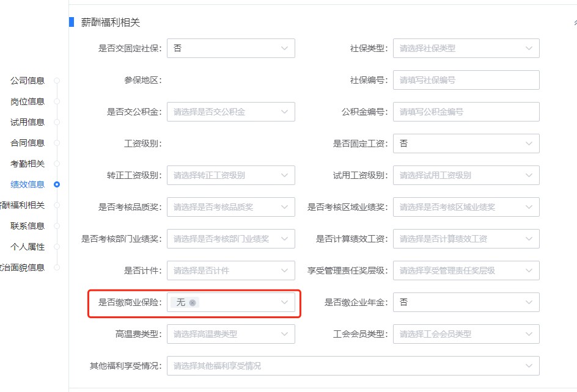This screenshot has height=392, width=577.
Task: Expand the 试用工资级别 selector
Action: pos(529,175)
